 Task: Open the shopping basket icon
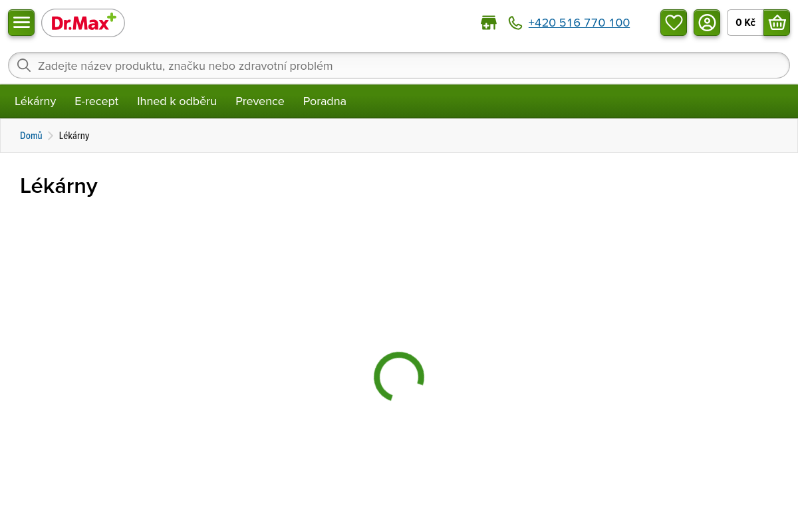click(x=777, y=23)
